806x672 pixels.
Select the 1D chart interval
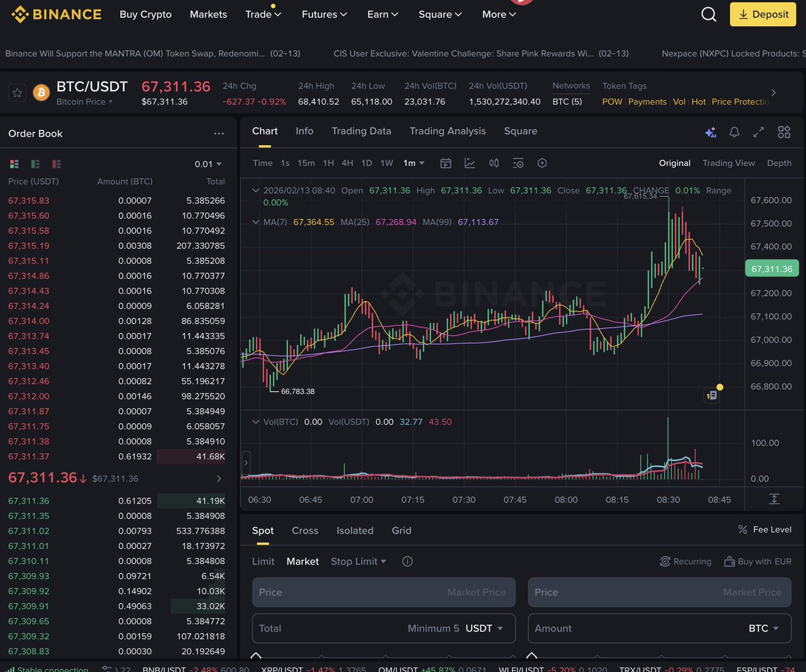pyautogui.click(x=367, y=163)
